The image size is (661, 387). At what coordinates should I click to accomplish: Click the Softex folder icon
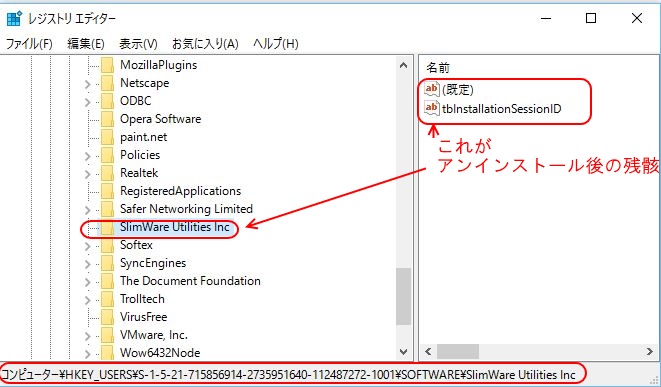click(107, 245)
